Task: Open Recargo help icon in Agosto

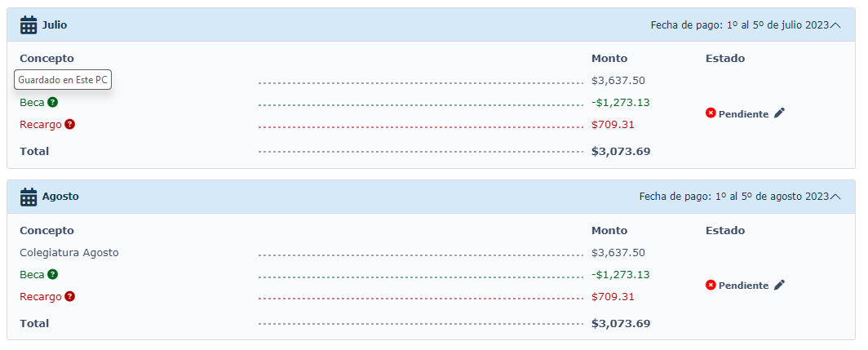Action: pos(70,296)
